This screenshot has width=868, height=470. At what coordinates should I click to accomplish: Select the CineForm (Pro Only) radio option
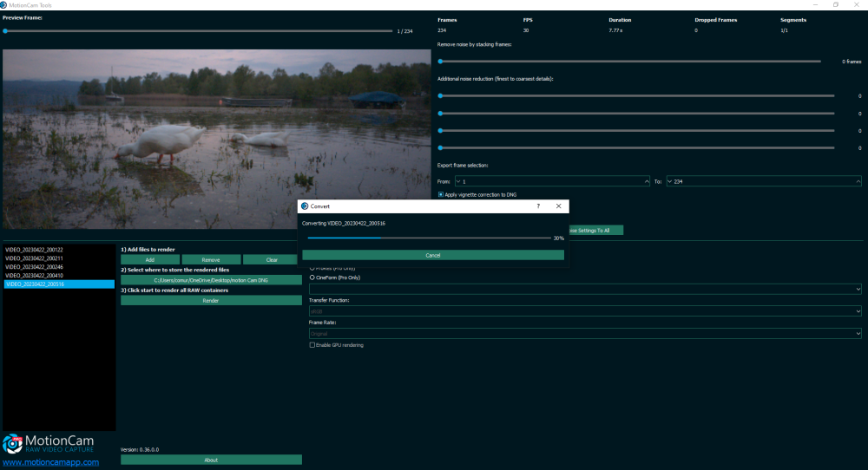point(312,277)
